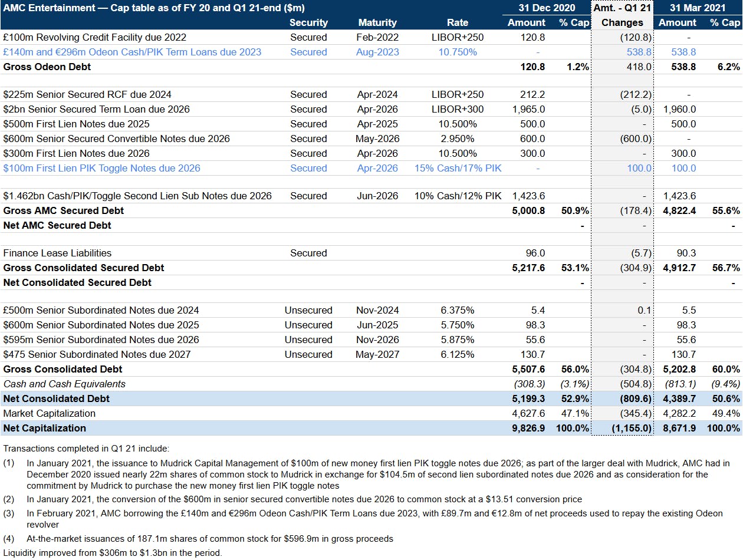Click the '4,627.6' market cap amount
Screen dimensions: 743x560
coord(529,413)
